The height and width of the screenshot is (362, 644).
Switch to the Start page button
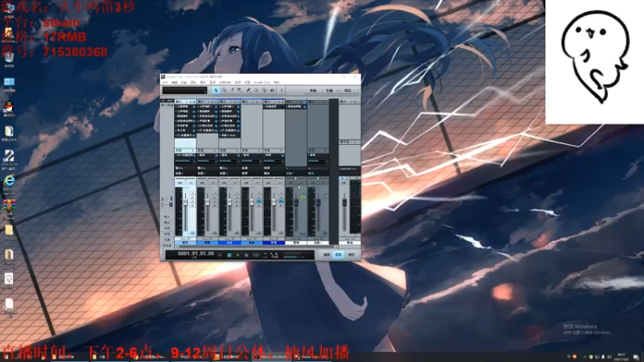(313, 90)
